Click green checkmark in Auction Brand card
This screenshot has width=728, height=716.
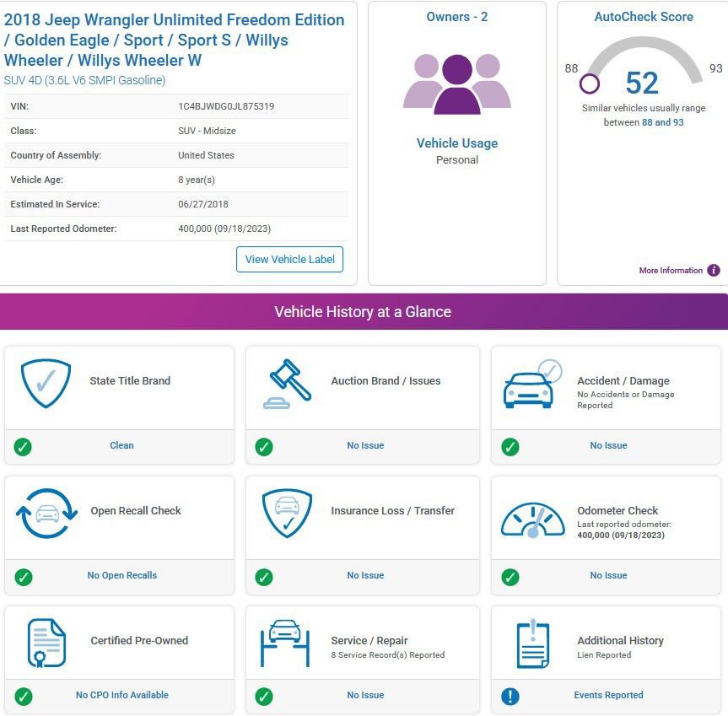264,446
